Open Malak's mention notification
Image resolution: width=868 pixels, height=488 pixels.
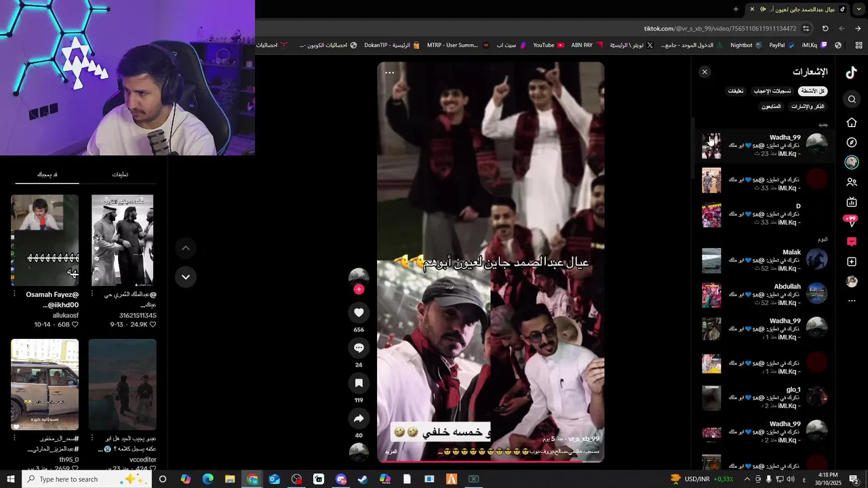[x=764, y=260]
